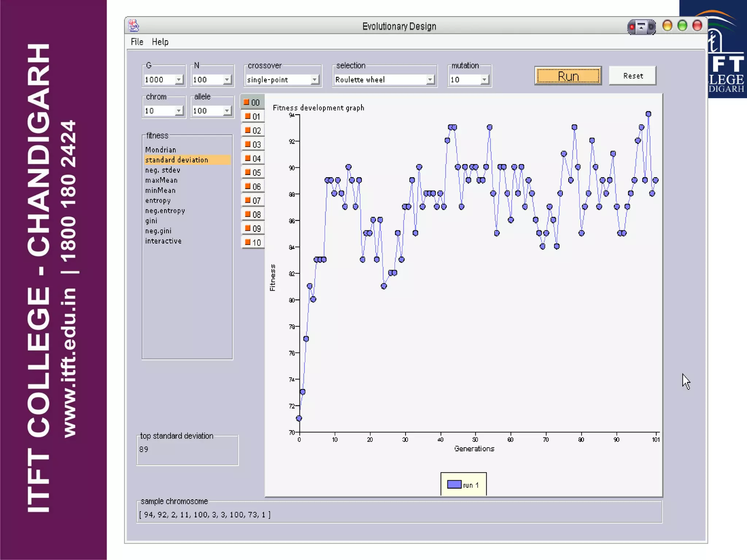Open the G generations dropdown
This screenshot has width=747, height=560.
click(x=179, y=79)
